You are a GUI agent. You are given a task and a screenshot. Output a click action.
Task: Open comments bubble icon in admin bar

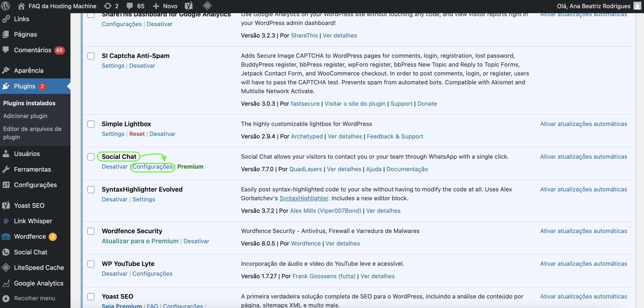130,6
